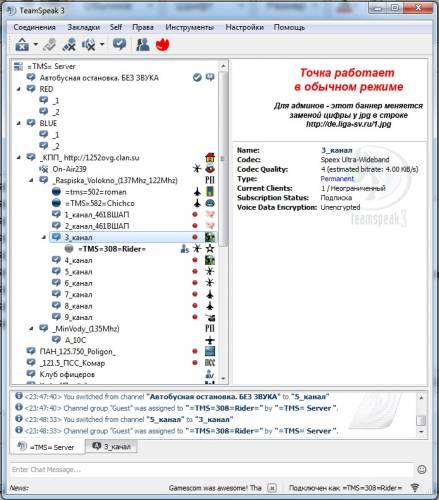Select user =TMS=582=Chichco

pos(100,203)
